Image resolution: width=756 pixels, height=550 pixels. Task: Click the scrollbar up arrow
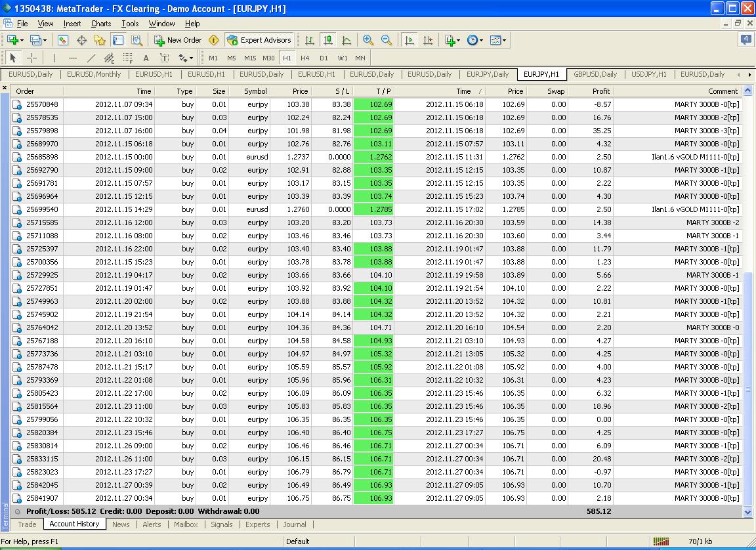748,91
